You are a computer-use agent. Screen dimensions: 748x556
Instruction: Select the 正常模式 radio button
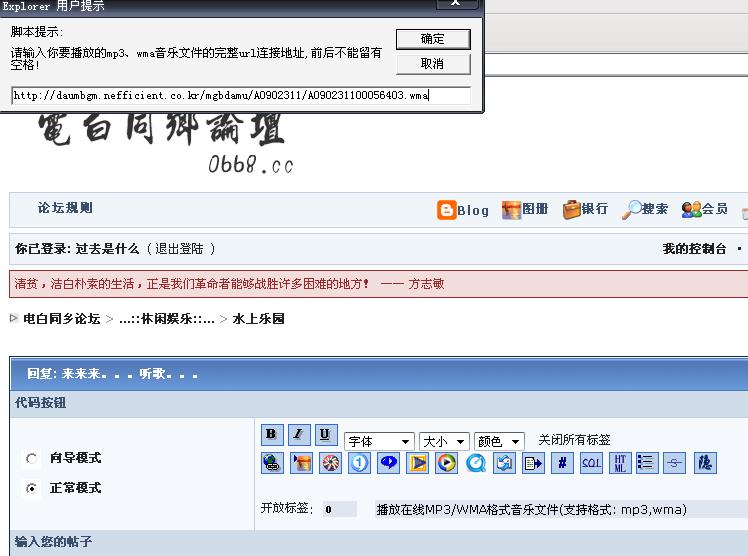(x=32, y=489)
